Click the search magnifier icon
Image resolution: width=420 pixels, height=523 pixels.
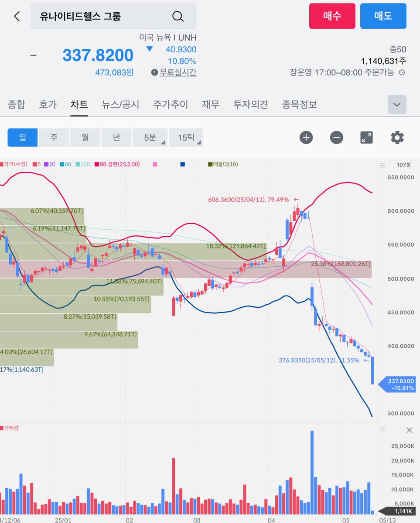click(x=178, y=17)
